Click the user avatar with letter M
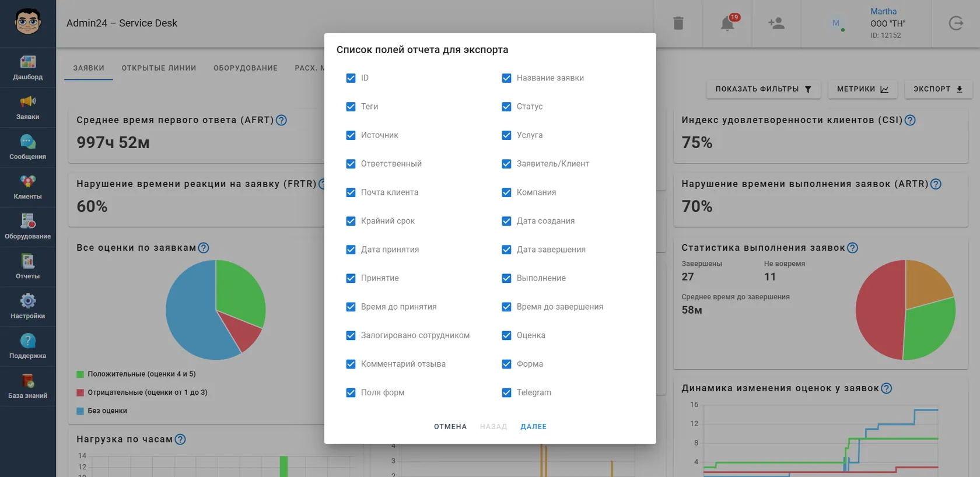980x477 pixels. pos(836,23)
